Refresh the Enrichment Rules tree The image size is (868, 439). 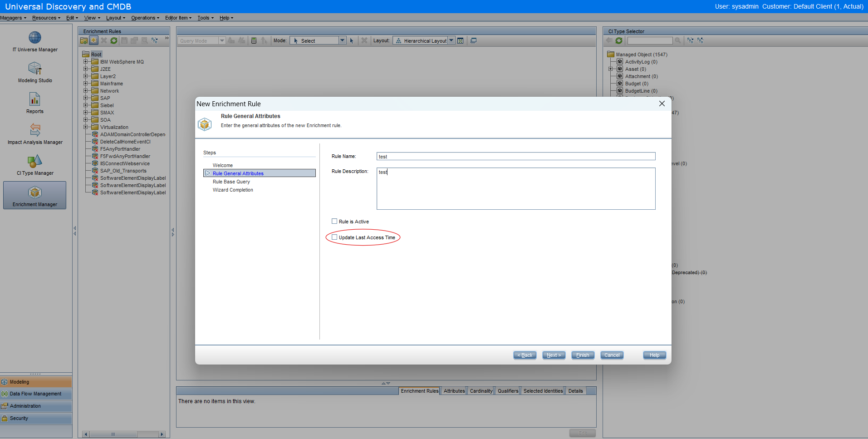point(113,40)
